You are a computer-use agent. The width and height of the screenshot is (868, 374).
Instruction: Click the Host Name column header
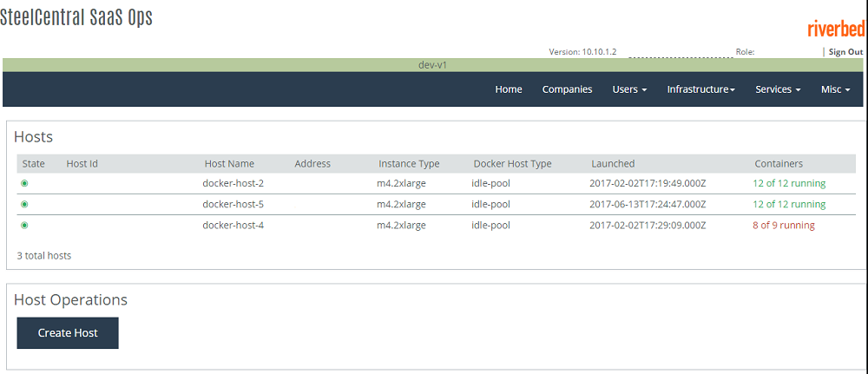[x=229, y=164]
